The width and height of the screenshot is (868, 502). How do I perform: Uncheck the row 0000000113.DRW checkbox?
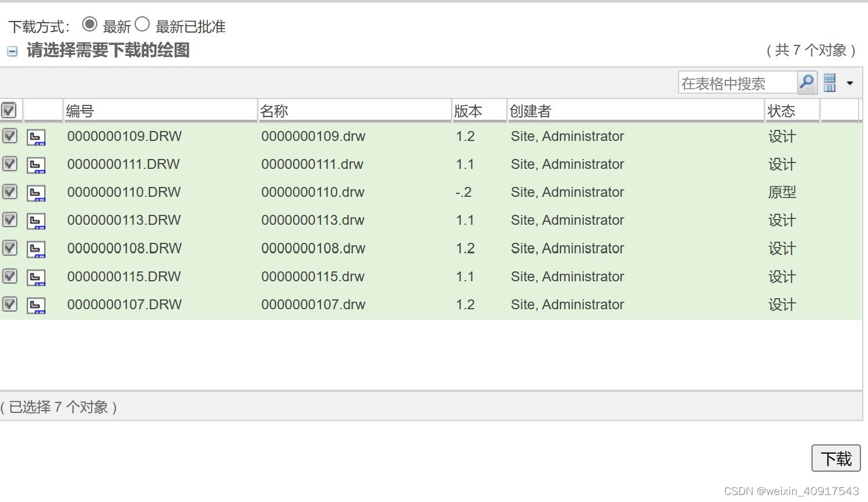pyautogui.click(x=10, y=220)
